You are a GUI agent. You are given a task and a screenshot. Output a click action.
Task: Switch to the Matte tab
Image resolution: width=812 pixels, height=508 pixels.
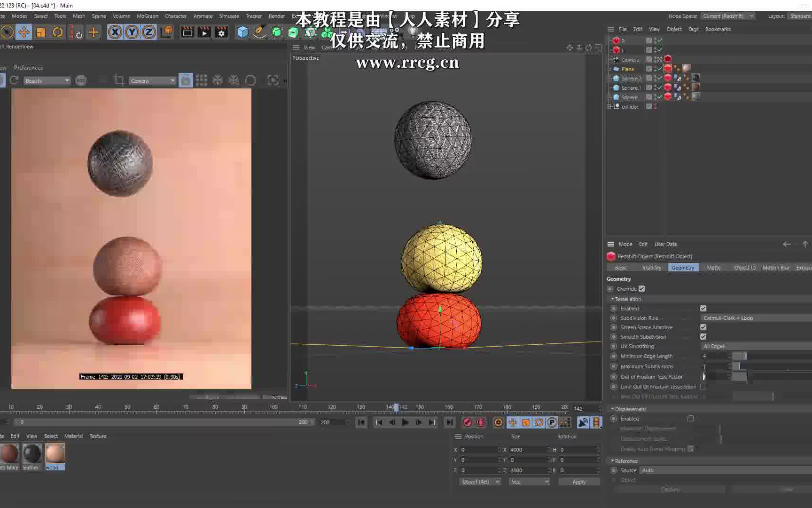tap(714, 267)
